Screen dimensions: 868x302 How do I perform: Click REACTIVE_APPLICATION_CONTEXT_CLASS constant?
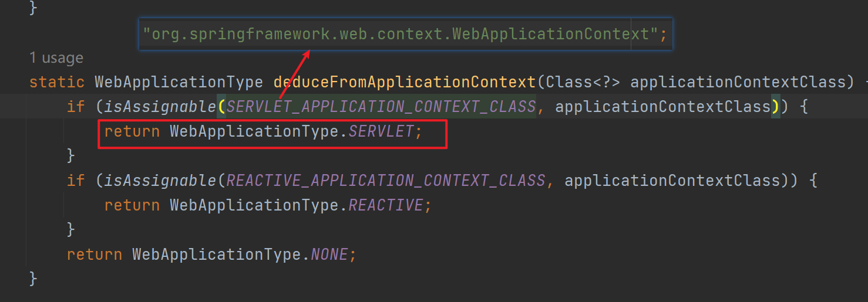386,181
